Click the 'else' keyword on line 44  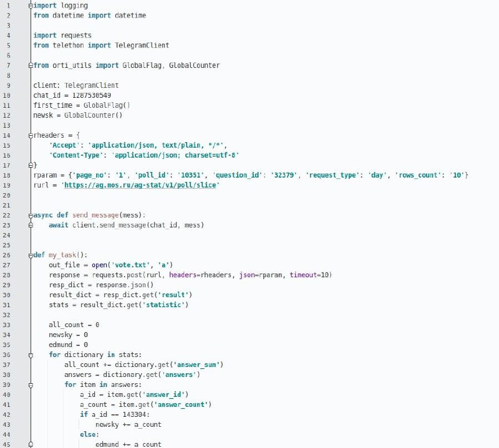coord(87,435)
